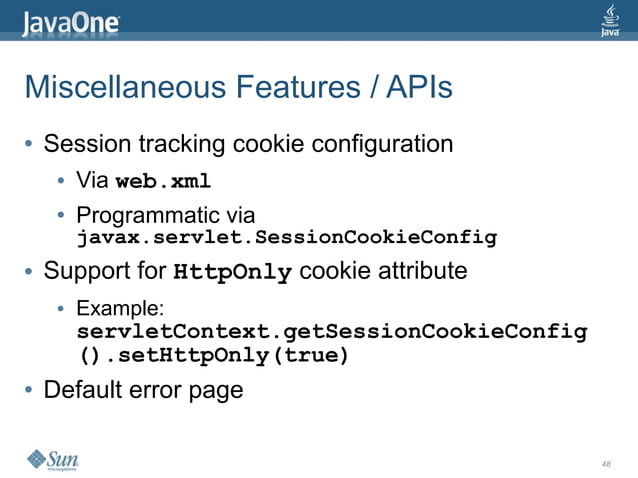Click sub-bullet dot before Example:
638x478 pixels.
coord(61,309)
